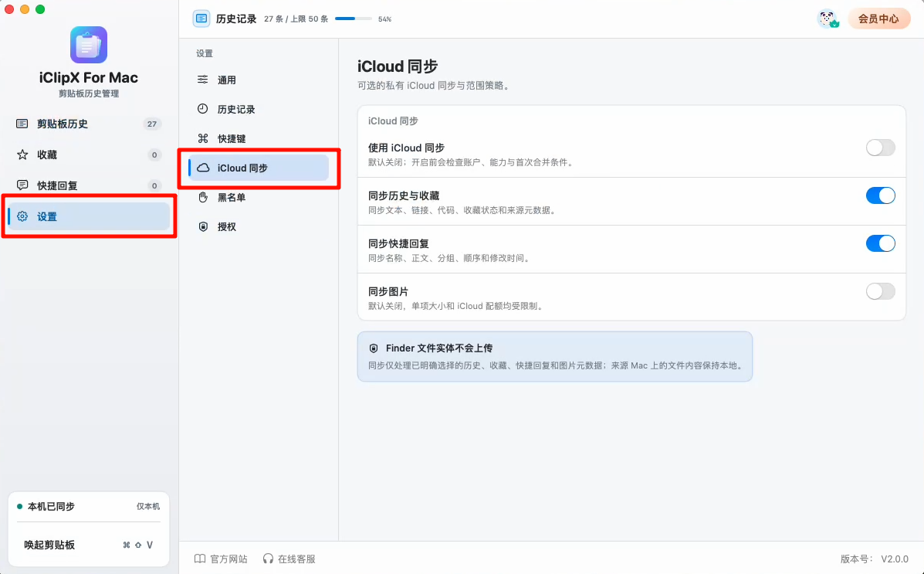The image size is (924, 574).
Task: Click the 本机已同步 status label
Action: point(51,507)
